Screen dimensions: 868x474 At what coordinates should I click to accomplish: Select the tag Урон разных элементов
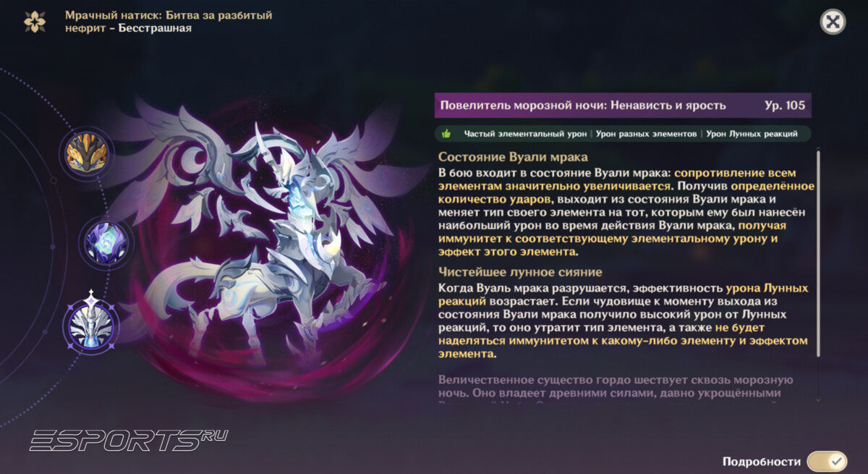pyautogui.click(x=646, y=134)
